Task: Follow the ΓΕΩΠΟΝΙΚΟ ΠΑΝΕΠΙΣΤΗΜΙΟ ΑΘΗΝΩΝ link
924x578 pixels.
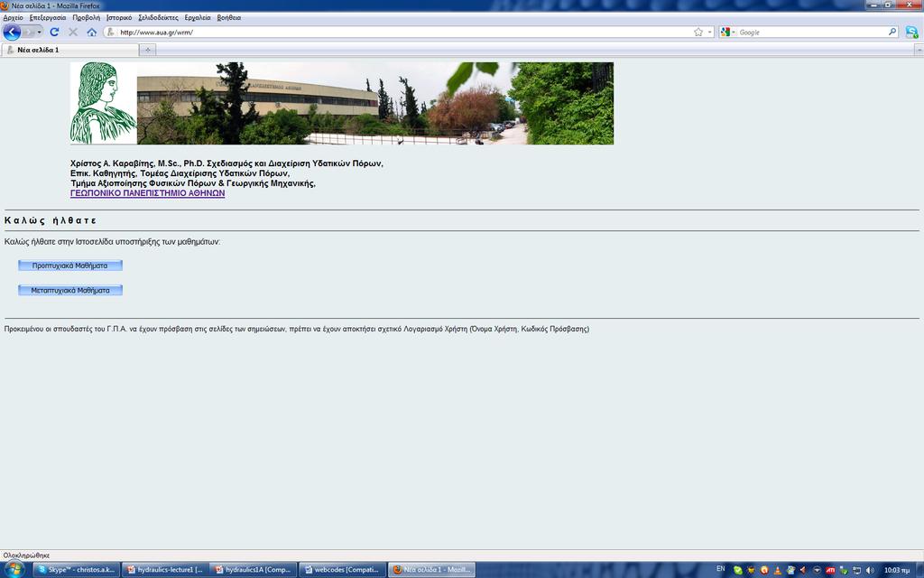Action: 147,193
